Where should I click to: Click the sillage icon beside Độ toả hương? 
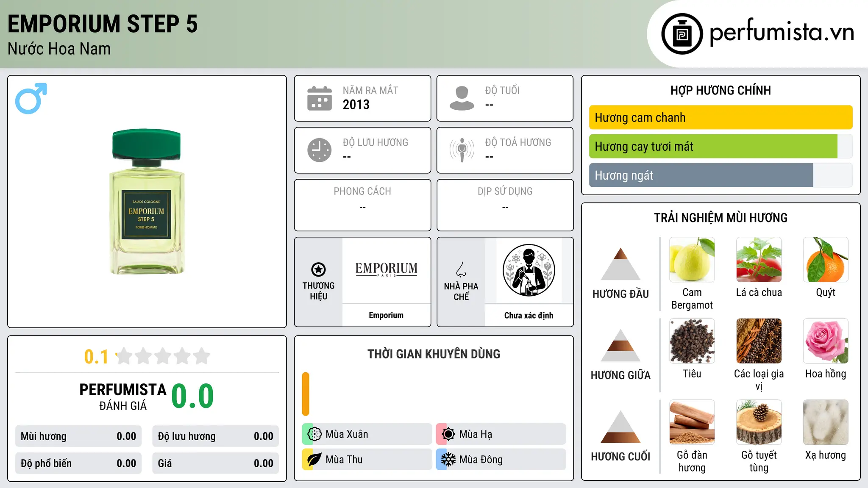462,150
